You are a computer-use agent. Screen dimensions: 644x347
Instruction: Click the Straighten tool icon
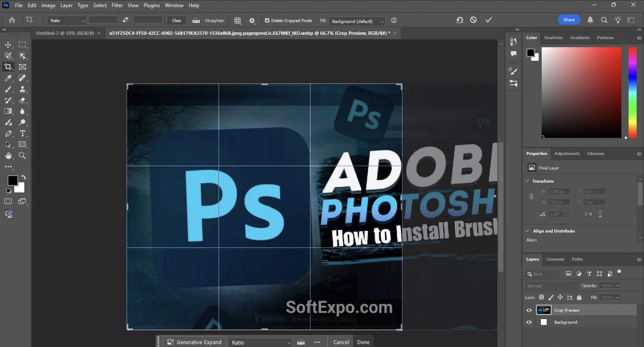pyautogui.click(x=196, y=21)
